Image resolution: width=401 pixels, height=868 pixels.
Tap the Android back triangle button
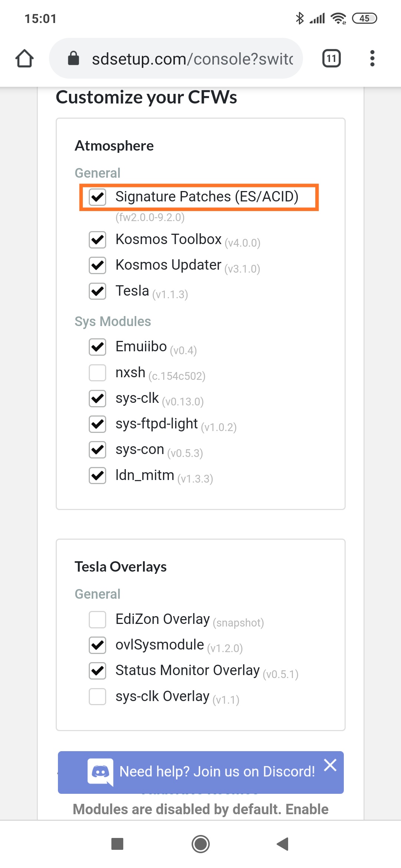click(283, 844)
